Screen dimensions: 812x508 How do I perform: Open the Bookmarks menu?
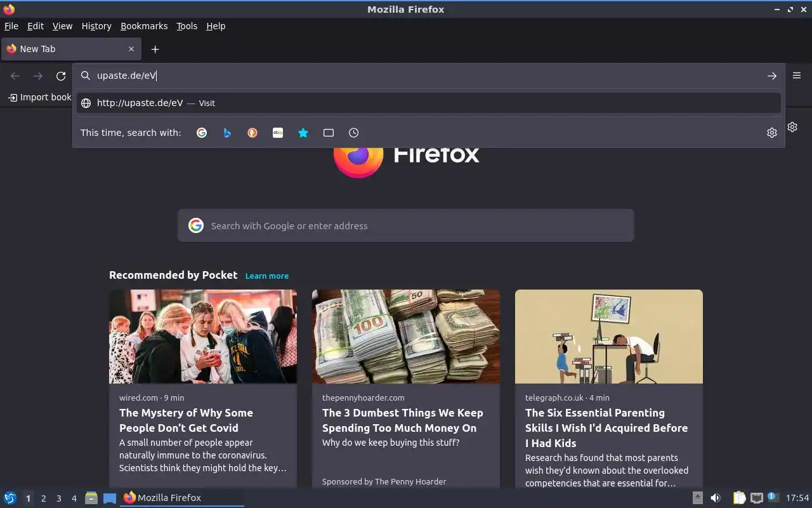[x=144, y=26]
